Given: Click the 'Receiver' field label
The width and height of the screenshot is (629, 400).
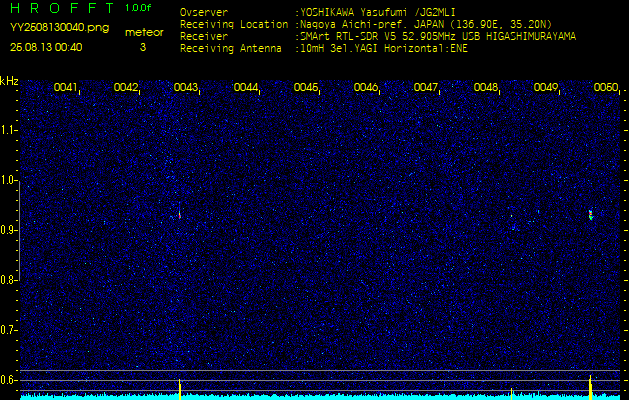Looking at the screenshot, I should click(204, 37).
